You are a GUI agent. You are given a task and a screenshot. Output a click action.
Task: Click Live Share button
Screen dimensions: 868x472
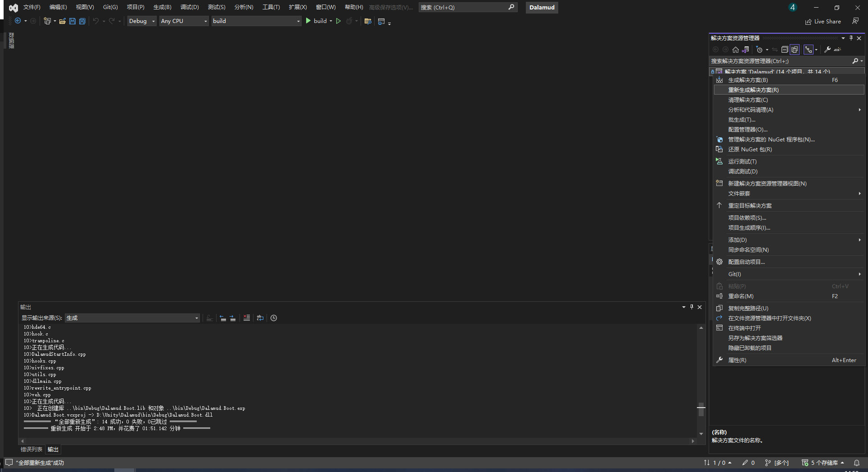(x=823, y=21)
